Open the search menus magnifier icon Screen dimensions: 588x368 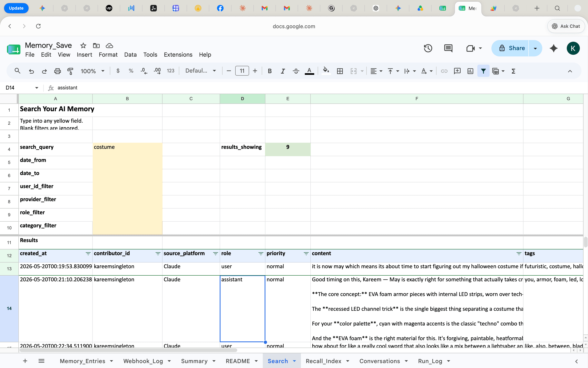[x=17, y=71]
